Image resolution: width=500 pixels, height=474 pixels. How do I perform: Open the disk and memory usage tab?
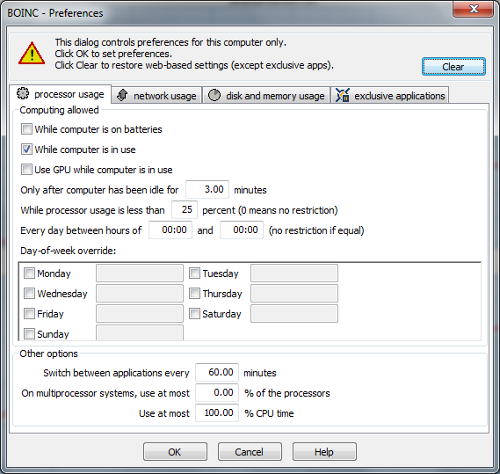266,95
